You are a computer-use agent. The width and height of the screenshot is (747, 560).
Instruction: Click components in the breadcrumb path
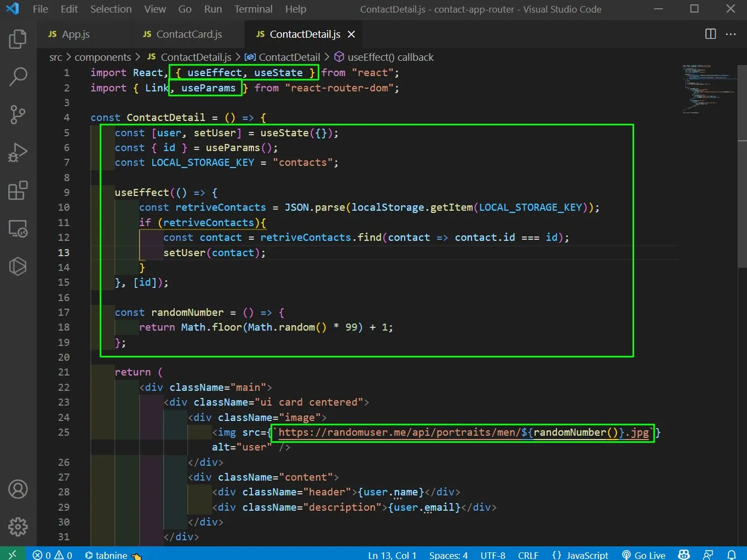pos(102,57)
